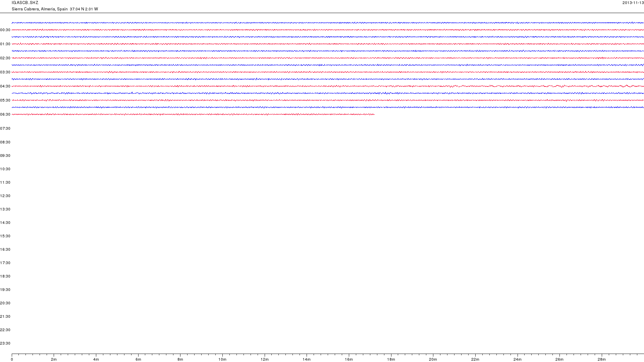The height and width of the screenshot is (362, 644).
Task: Click the blue trace between 05:30 and 06:30
Action: coord(328,107)
